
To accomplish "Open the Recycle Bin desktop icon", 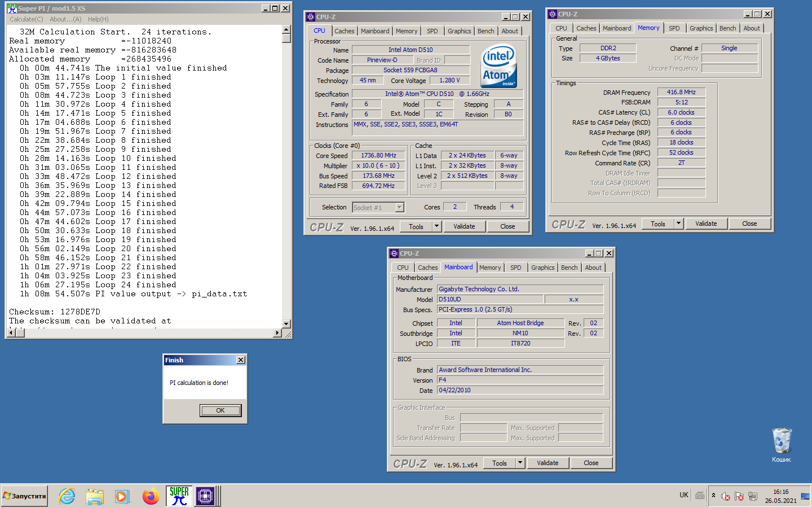I will (782, 441).
